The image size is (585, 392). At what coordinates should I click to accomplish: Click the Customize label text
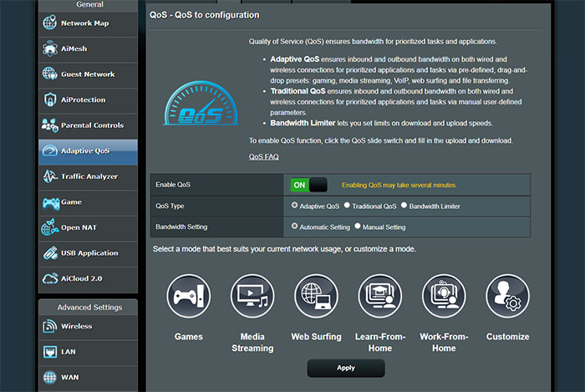pyautogui.click(x=507, y=337)
